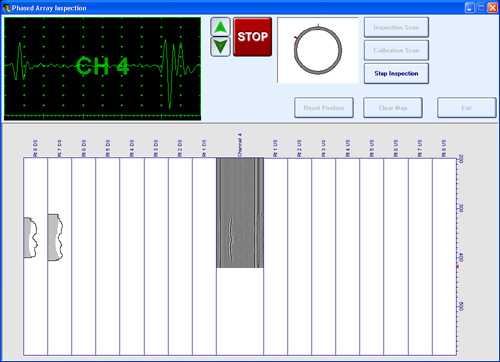This screenshot has width=500, height=362.
Task: Click the red marker on depth scale
Action: pos(458,266)
